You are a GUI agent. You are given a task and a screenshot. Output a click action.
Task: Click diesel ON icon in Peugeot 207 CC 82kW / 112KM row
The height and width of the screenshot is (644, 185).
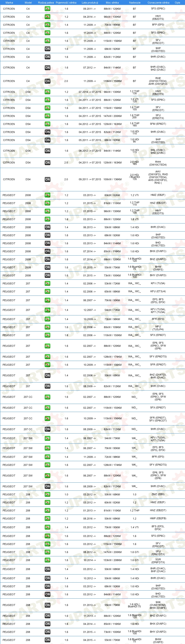[47, 429]
